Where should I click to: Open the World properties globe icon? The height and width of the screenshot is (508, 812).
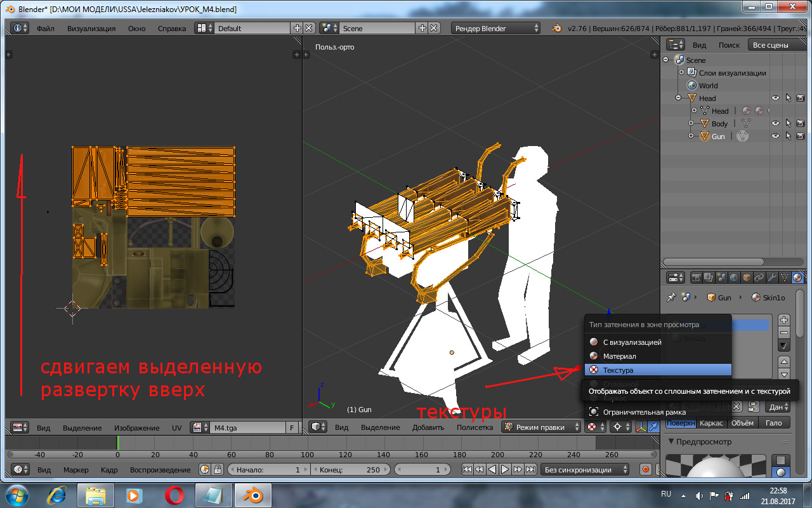coord(734,277)
